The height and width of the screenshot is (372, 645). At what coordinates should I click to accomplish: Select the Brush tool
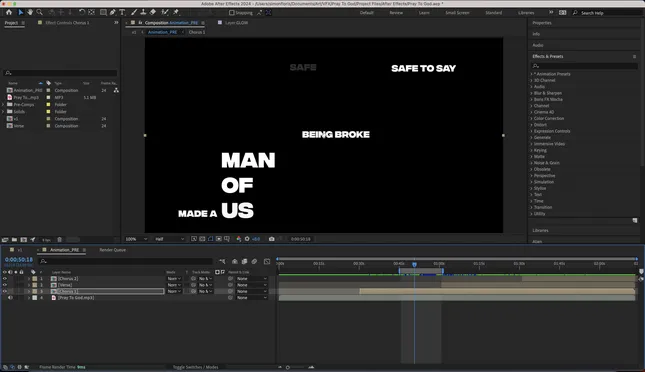pyautogui.click(x=134, y=12)
